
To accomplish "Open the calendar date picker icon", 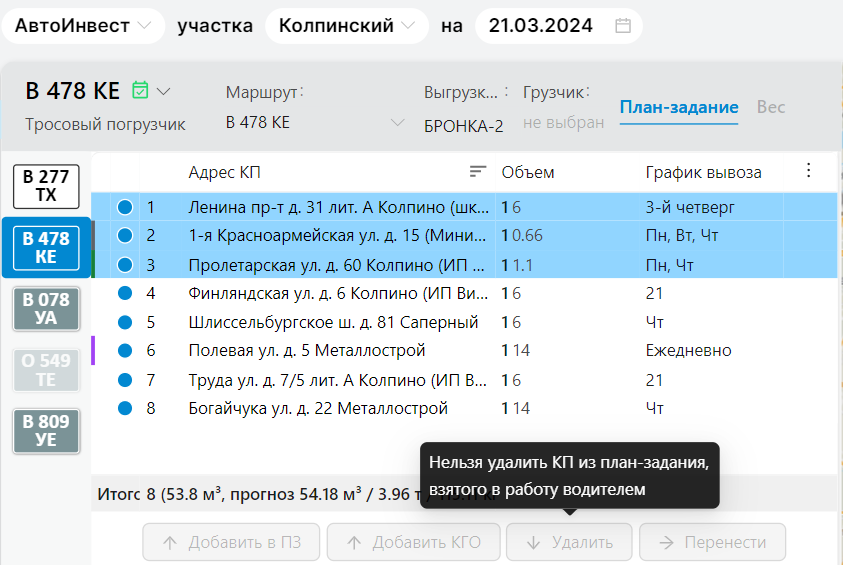I will (623, 26).
